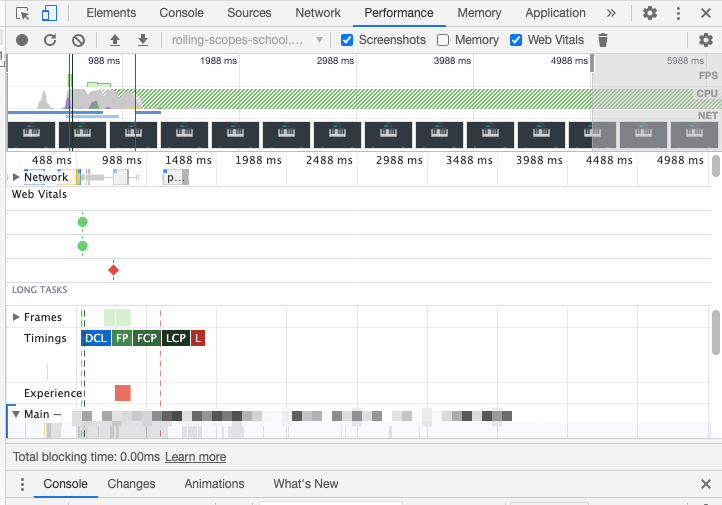Open the Animations drawer tab

tap(214, 484)
